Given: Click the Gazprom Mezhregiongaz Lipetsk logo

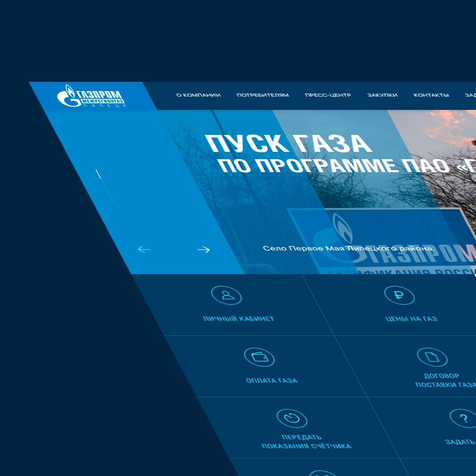Looking at the screenshot, I should point(92,96).
